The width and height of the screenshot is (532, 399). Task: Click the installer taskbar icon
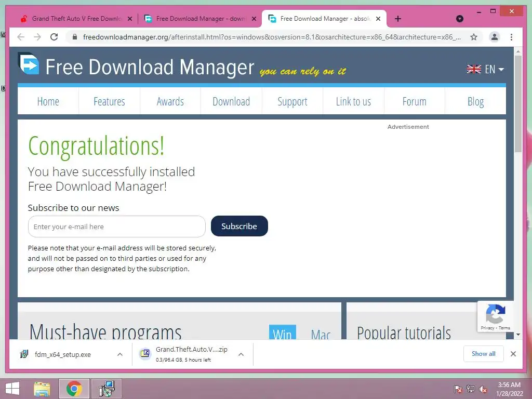[107, 389]
